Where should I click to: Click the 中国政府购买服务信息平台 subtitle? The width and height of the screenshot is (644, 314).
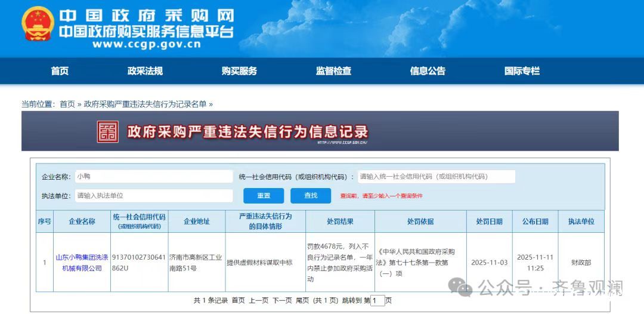pos(146,32)
